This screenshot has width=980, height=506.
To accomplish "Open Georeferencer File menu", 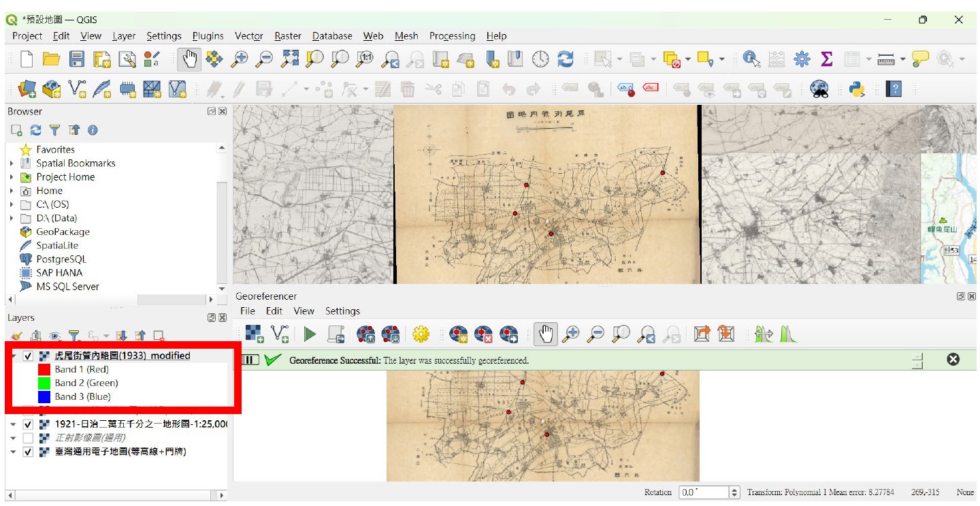I will [x=248, y=311].
